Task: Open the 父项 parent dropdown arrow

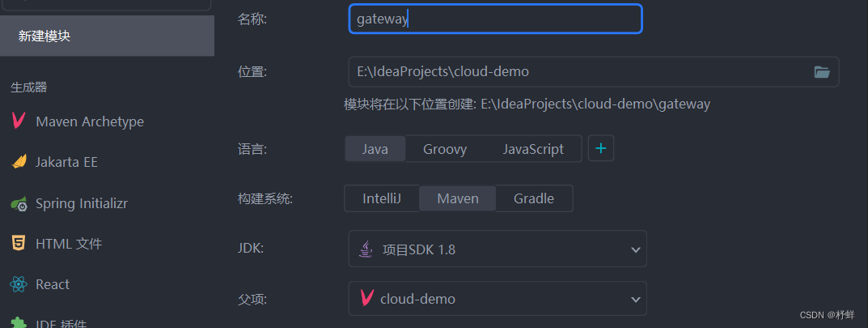Action: click(x=635, y=299)
